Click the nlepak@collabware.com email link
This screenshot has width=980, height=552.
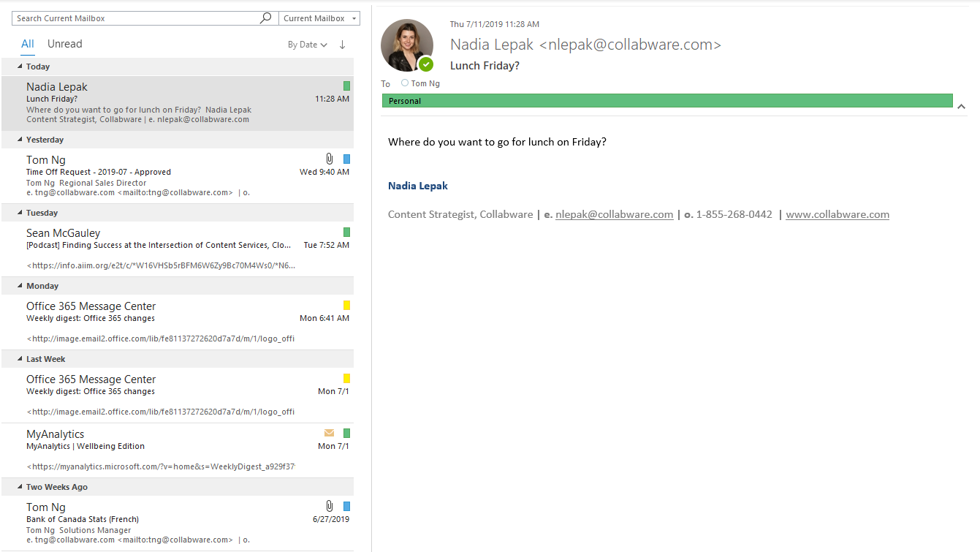(x=614, y=214)
